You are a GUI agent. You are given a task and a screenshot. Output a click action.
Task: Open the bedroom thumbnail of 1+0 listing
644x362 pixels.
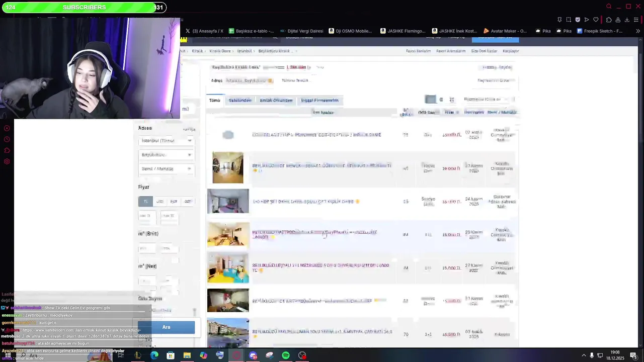(228, 201)
